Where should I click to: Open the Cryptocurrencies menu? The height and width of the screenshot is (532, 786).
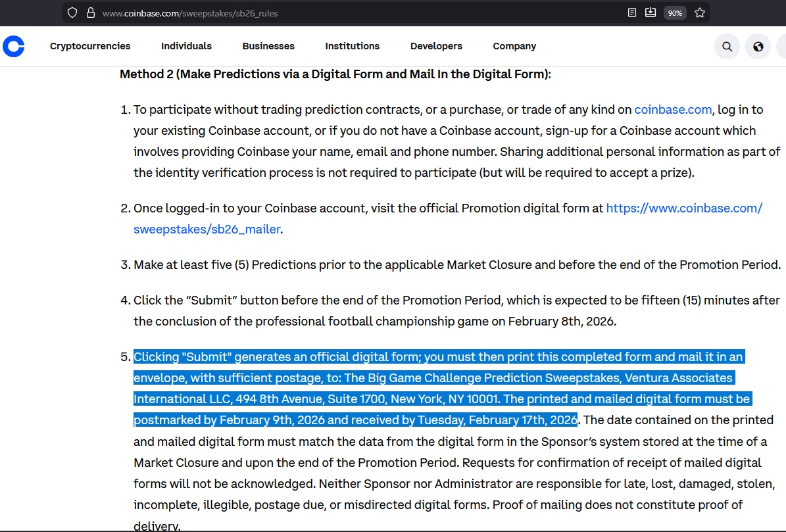click(x=90, y=46)
